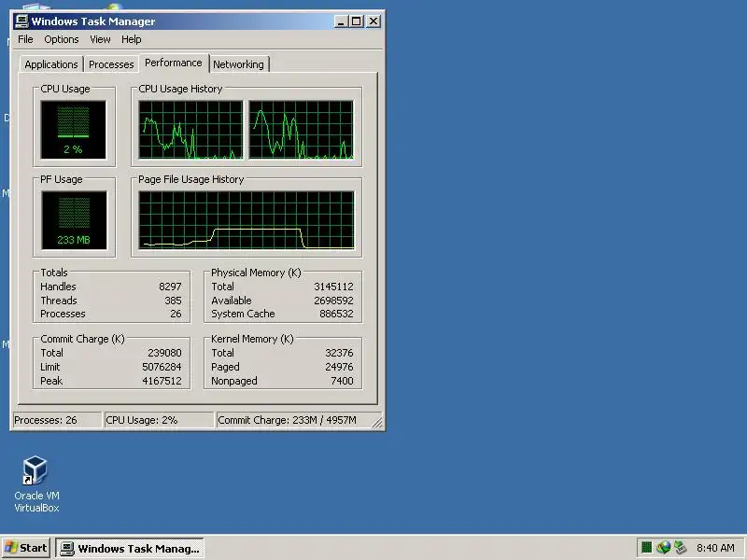The height and width of the screenshot is (560, 747).
Task: Switch to the Applications tab
Action: coord(51,64)
